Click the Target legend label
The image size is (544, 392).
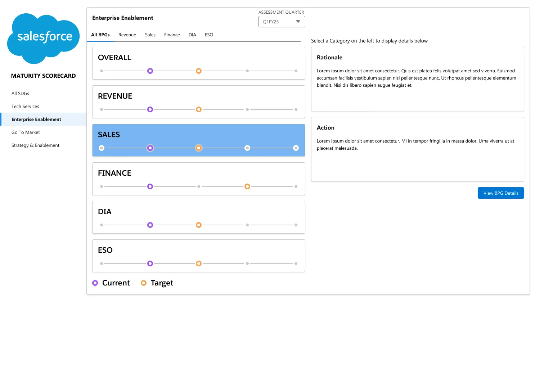162,283
